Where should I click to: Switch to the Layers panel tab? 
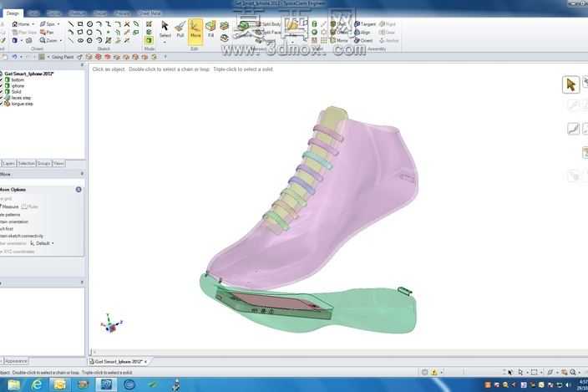pos(9,164)
